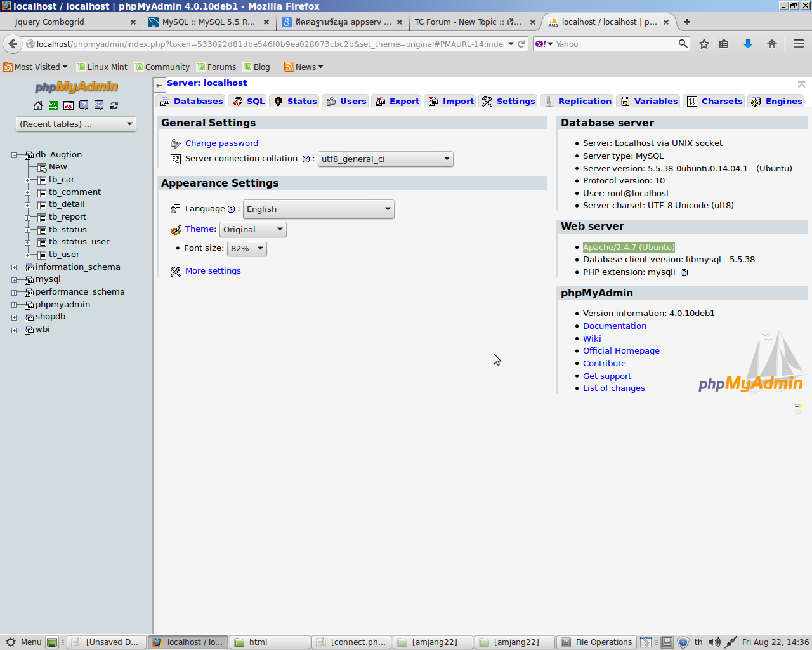Click the db_Augtion database icon
The width and height of the screenshot is (812, 650).
[29, 155]
